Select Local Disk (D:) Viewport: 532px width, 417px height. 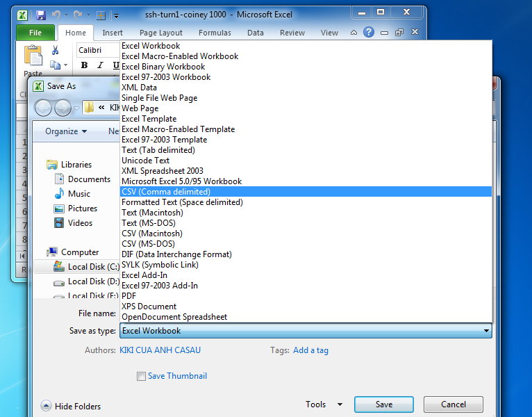[86, 281]
